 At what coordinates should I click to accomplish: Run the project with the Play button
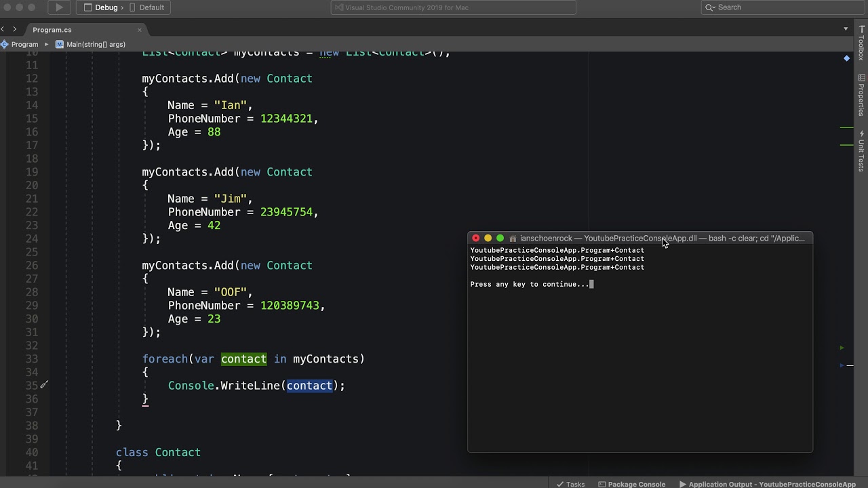coord(59,7)
